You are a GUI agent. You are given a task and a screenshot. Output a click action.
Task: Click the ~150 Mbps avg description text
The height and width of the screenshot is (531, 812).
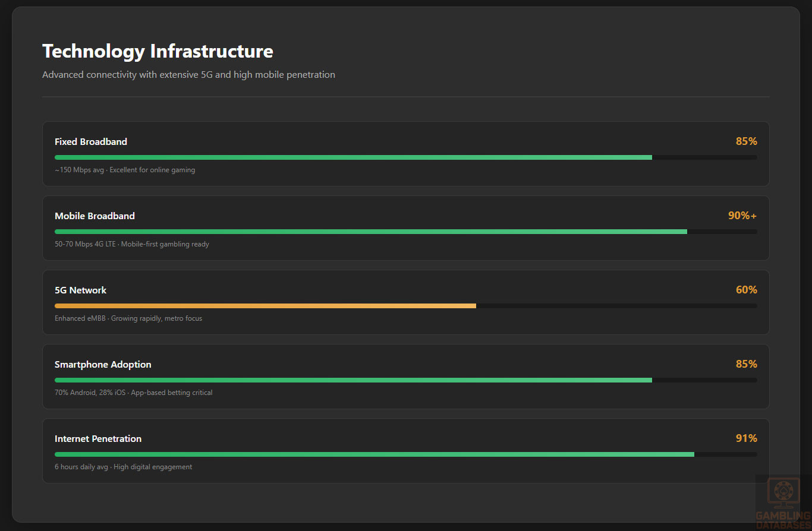(125, 170)
